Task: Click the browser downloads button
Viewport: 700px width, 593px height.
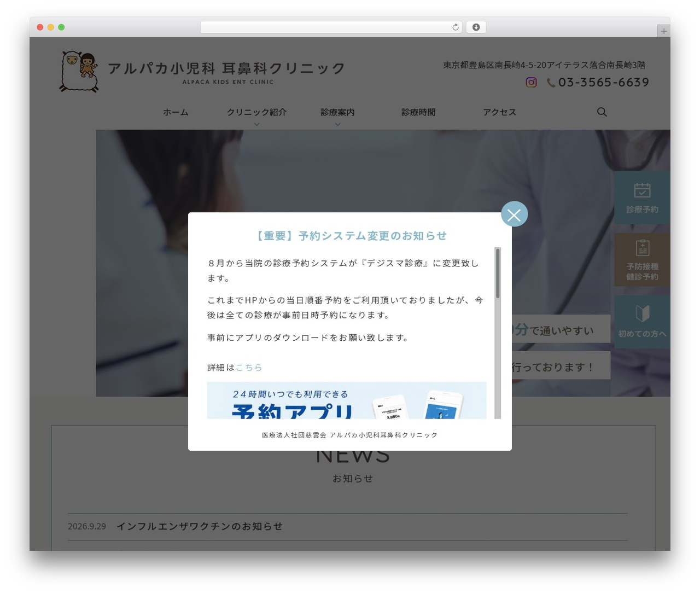Action: pyautogui.click(x=476, y=27)
